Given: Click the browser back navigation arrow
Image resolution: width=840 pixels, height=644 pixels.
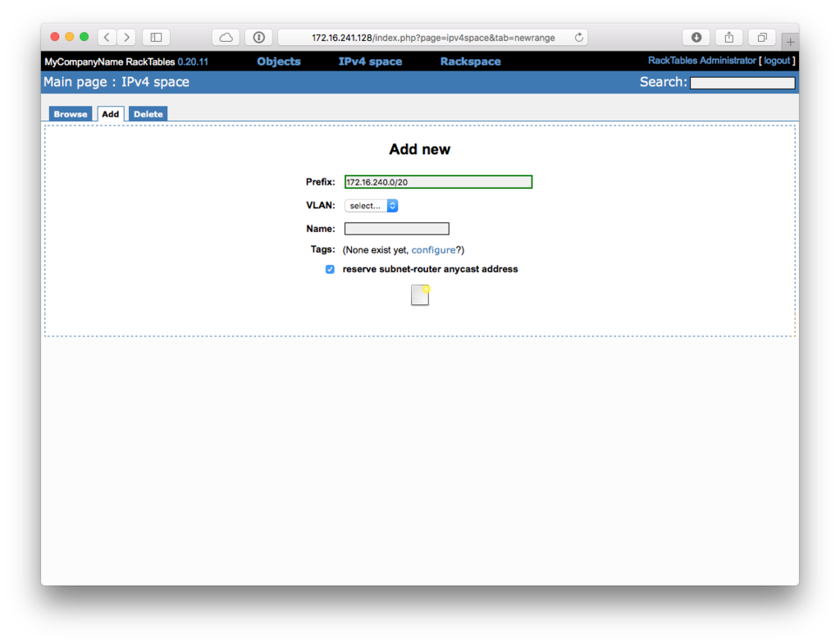Looking at the screenshot, I should 107,37.
